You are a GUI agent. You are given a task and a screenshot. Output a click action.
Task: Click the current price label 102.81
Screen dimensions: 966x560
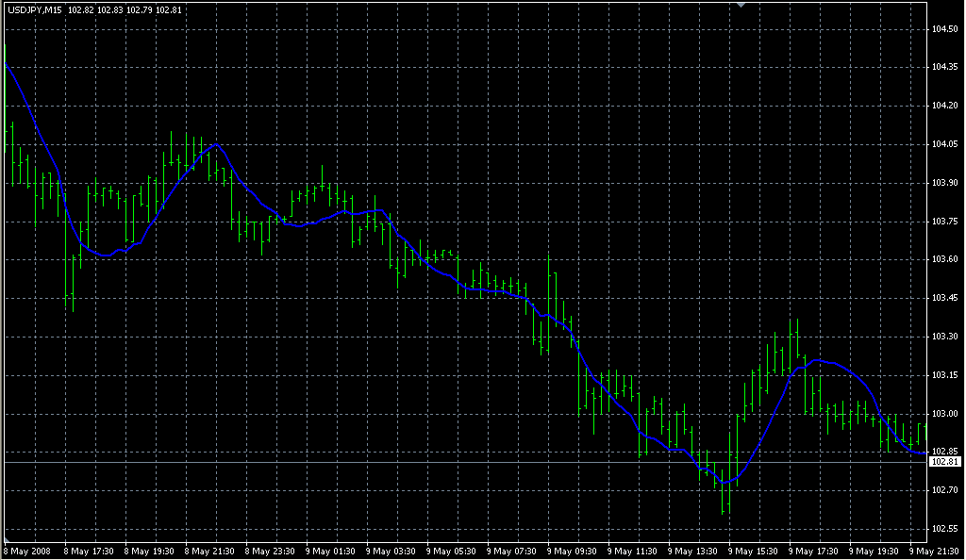click(943, 463)
